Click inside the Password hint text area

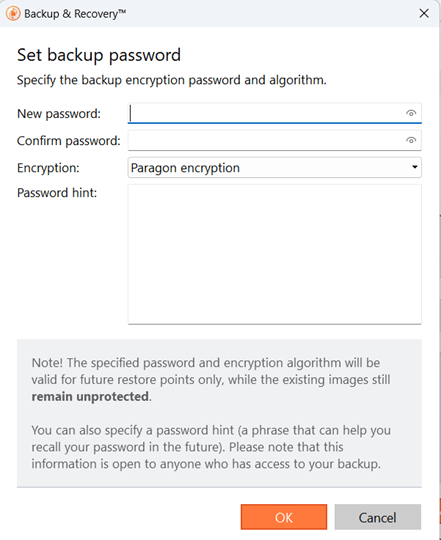tap(274, 254)
